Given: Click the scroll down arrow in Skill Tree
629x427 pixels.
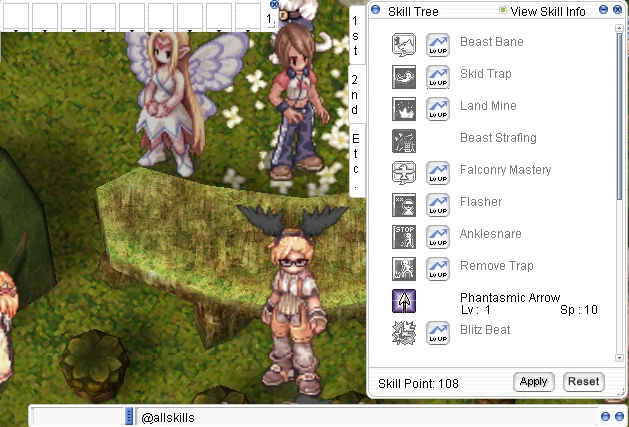Looking at the screenshot, I should coord(619,358).
